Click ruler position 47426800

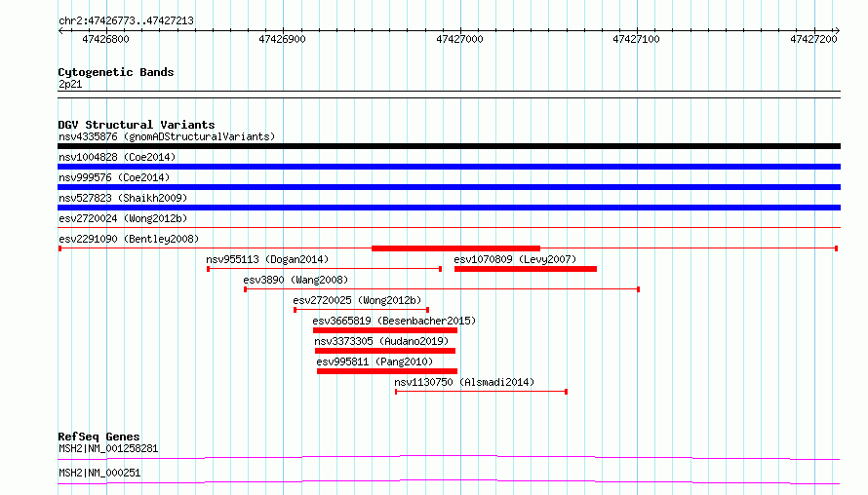pos(105,39)
